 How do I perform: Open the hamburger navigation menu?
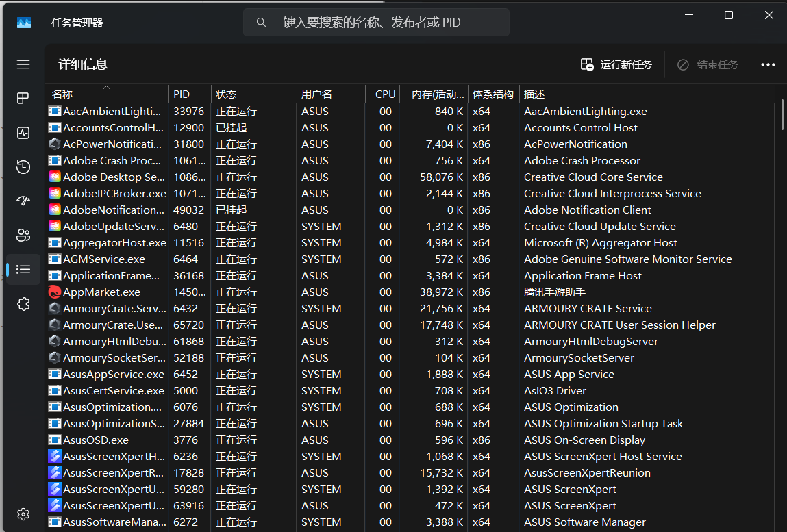coord(23,64)
